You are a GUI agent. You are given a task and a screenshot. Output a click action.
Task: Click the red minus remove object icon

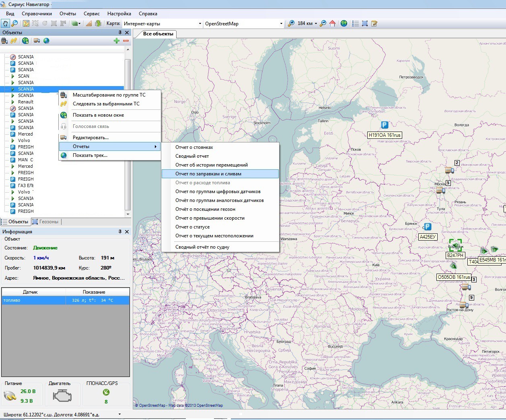126,41
